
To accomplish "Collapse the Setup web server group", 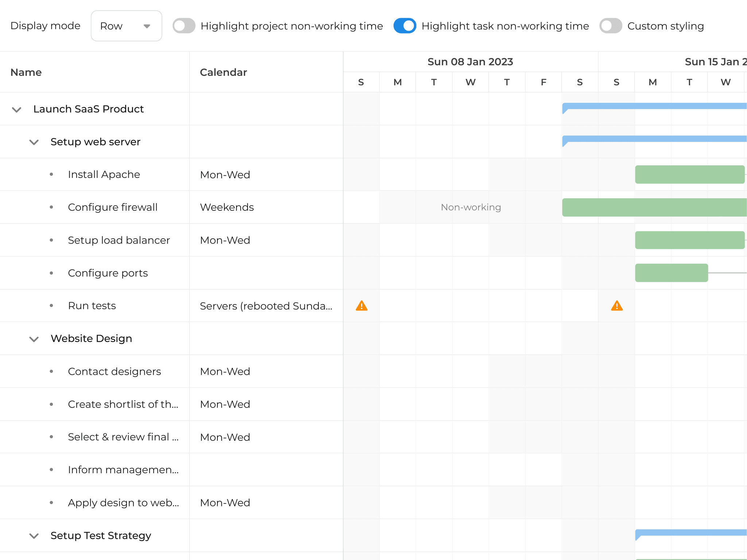I will [x=34, y=142].
